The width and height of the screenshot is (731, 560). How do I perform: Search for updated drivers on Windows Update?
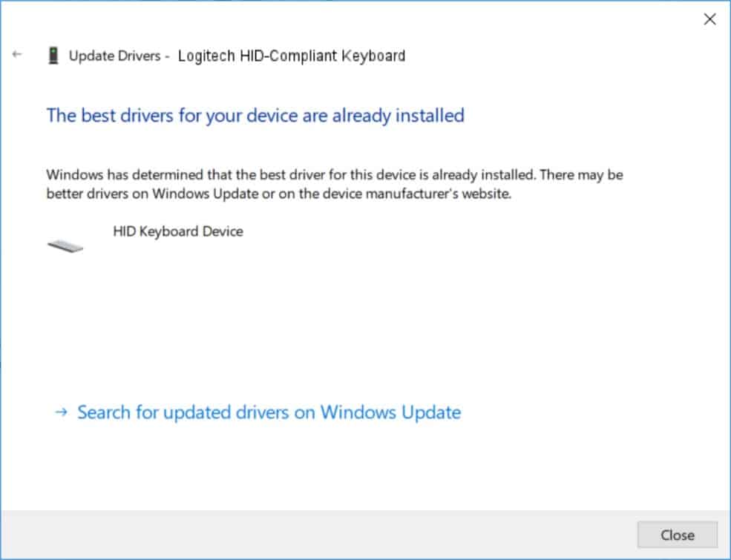tap(269, 412)
